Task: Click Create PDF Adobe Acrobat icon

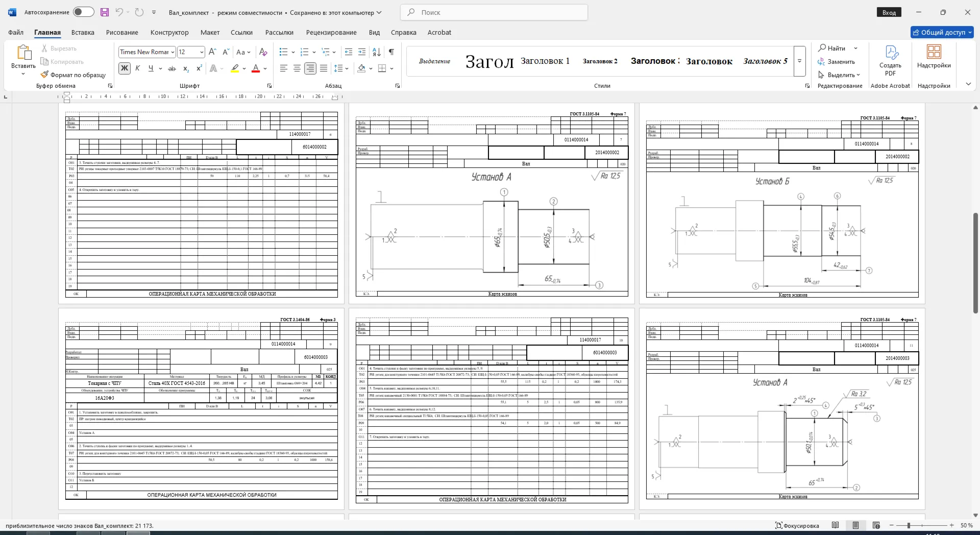Action: [x=891, y=61]
